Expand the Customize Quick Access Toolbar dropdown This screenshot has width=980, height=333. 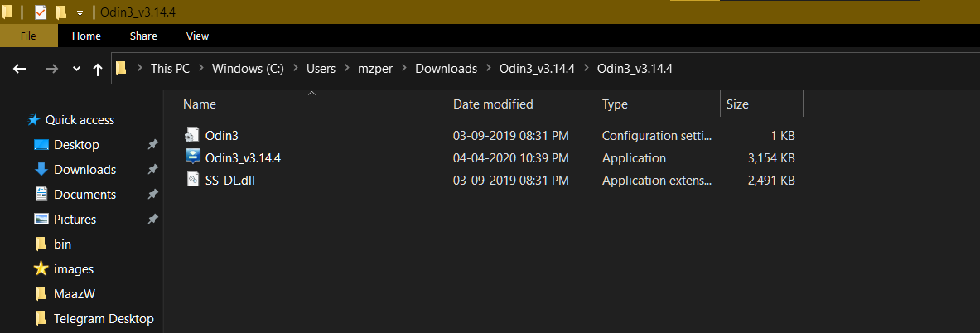80,13
